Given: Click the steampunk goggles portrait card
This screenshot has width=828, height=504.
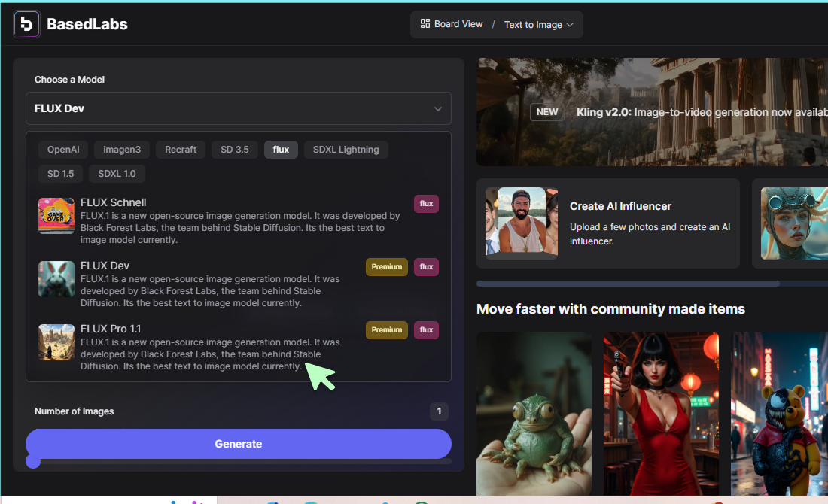Looking at the screenshot, I should [794, 223].
